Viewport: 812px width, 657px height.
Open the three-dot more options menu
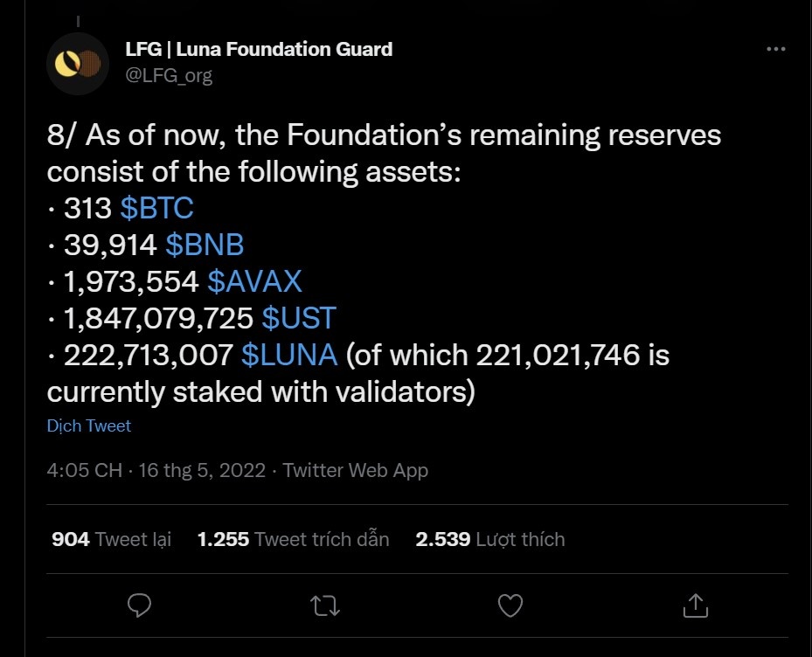tap(775, 50)
